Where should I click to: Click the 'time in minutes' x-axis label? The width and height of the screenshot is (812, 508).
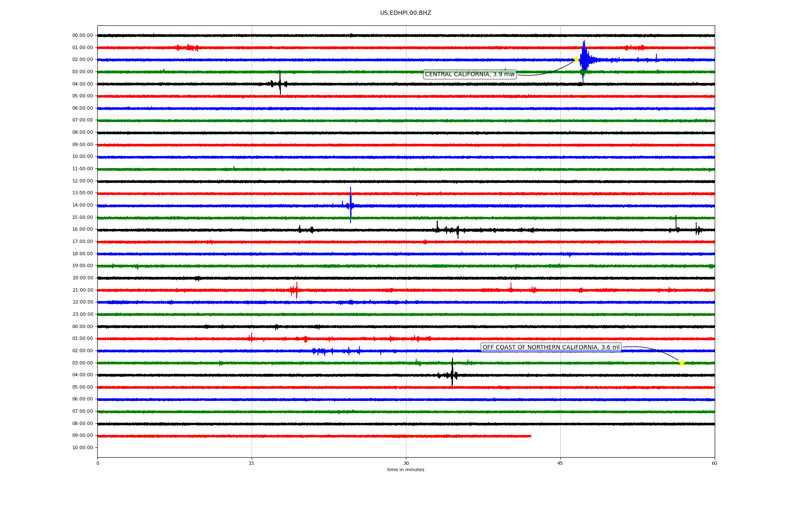pyautogui.click(x=405, y=470)
